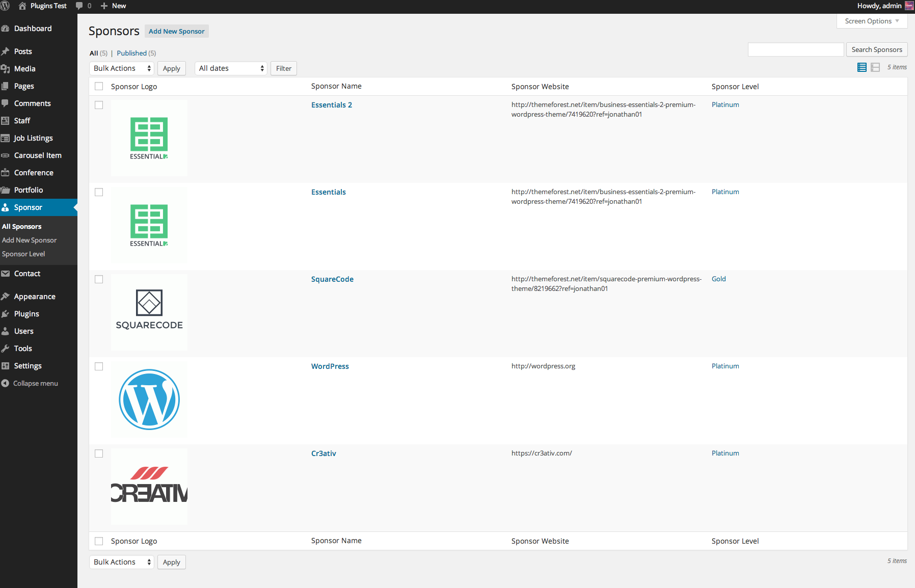Switch to excerpt view icon

click(x=875, y=67)
